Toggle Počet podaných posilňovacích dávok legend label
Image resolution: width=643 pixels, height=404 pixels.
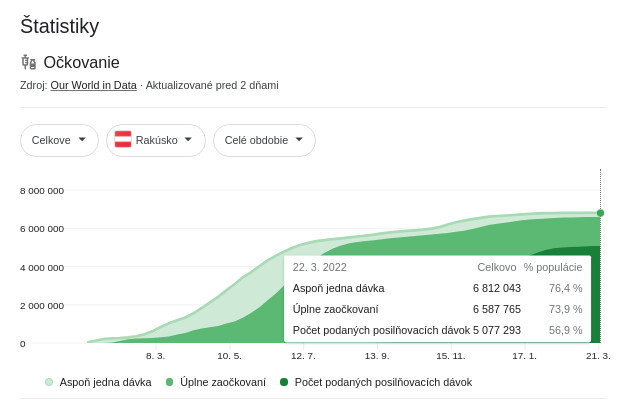click(383, 382)
